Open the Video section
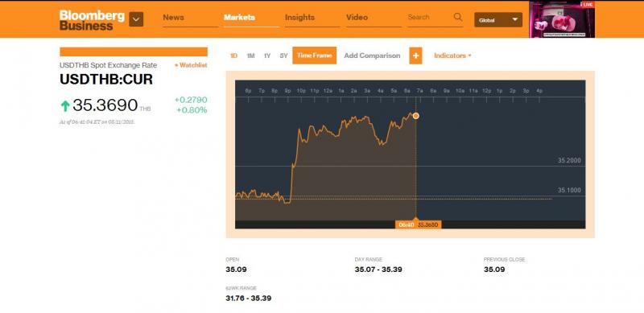The height and width of the screenshot is (313, 644). (357, 17)
